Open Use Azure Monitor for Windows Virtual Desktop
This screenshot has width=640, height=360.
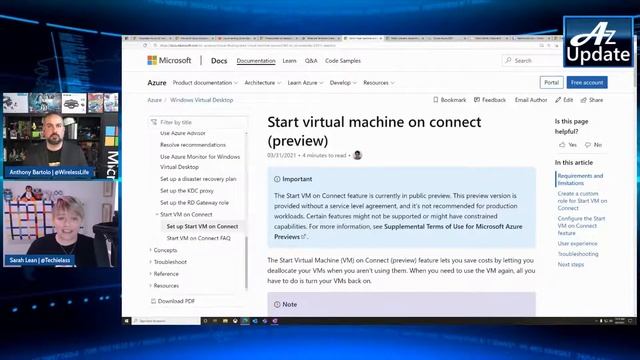click(x=200, y=162)
